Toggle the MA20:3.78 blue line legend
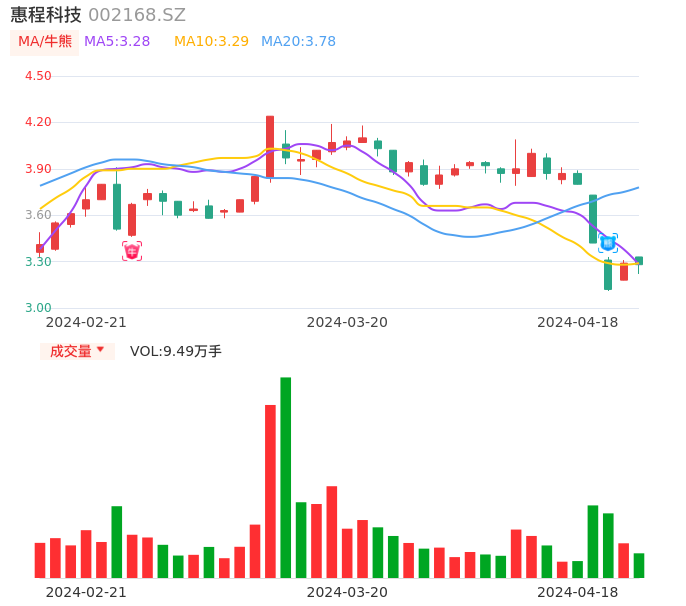686x606 pixels. tap(298, 42)
